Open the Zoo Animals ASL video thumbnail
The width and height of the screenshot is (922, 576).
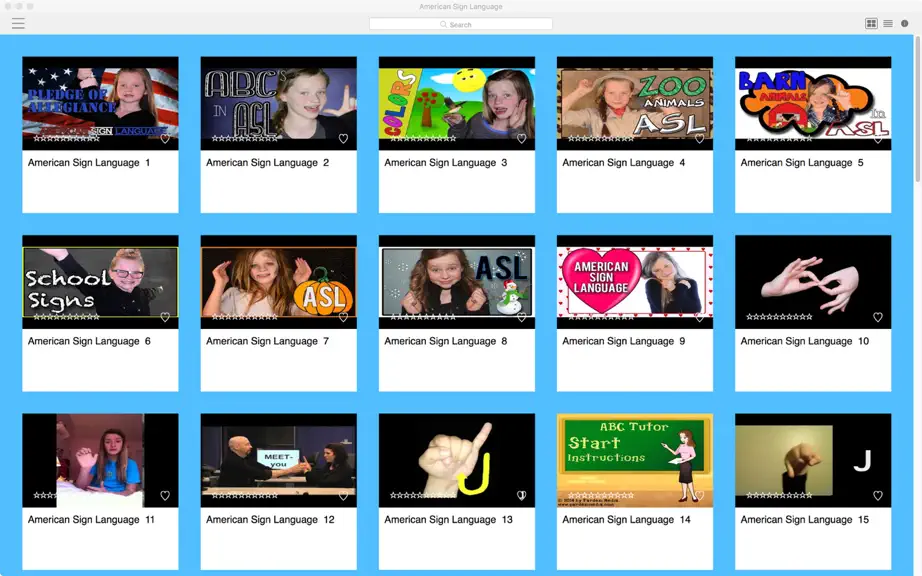tap(635, 103)
